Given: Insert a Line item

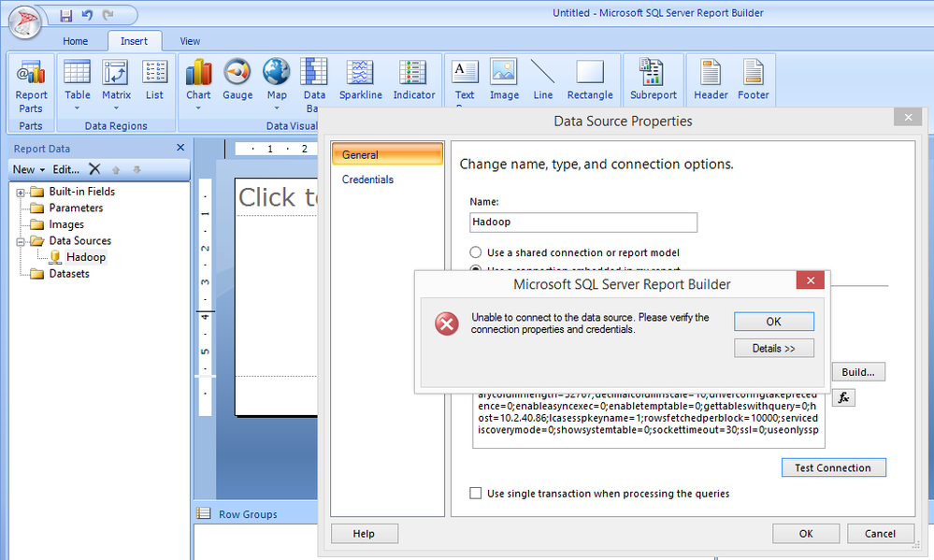Looking at the screenshot, I should pyautogui.click(x=542, y=79).
